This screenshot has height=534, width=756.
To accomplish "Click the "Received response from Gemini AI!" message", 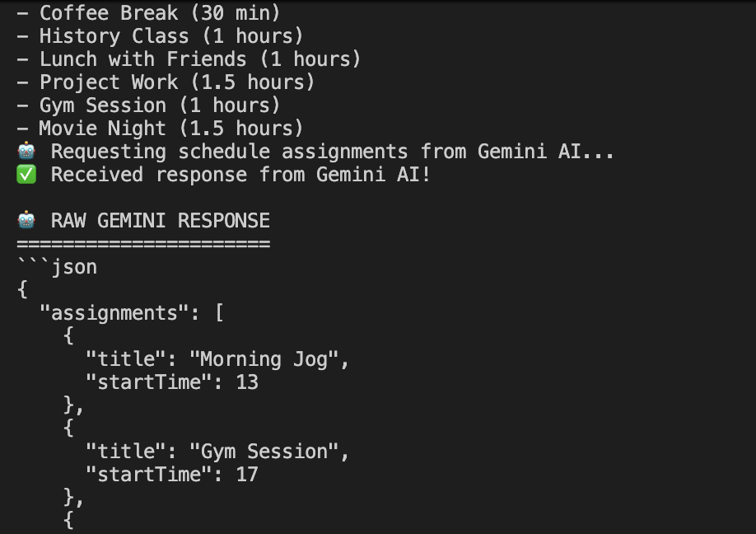I will point(240,175).
